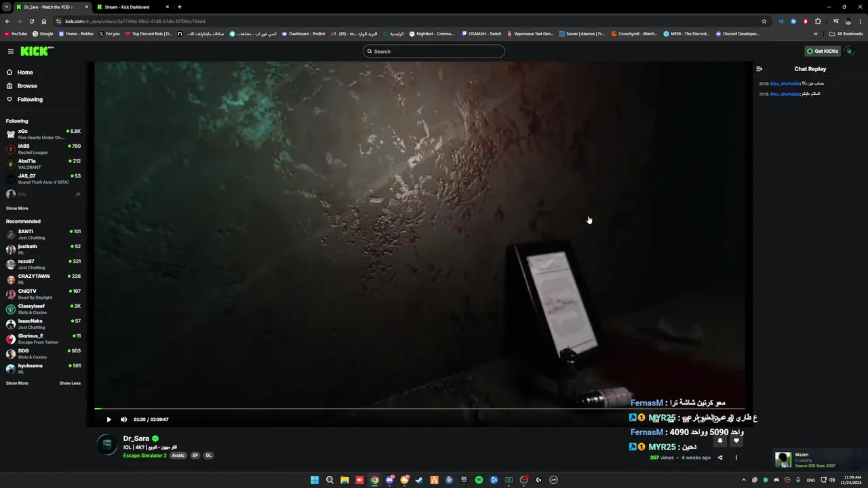The height and width of the screenshot is (488, 868).
Task: Click the Get KICKs button
Action: click(822, 52)
